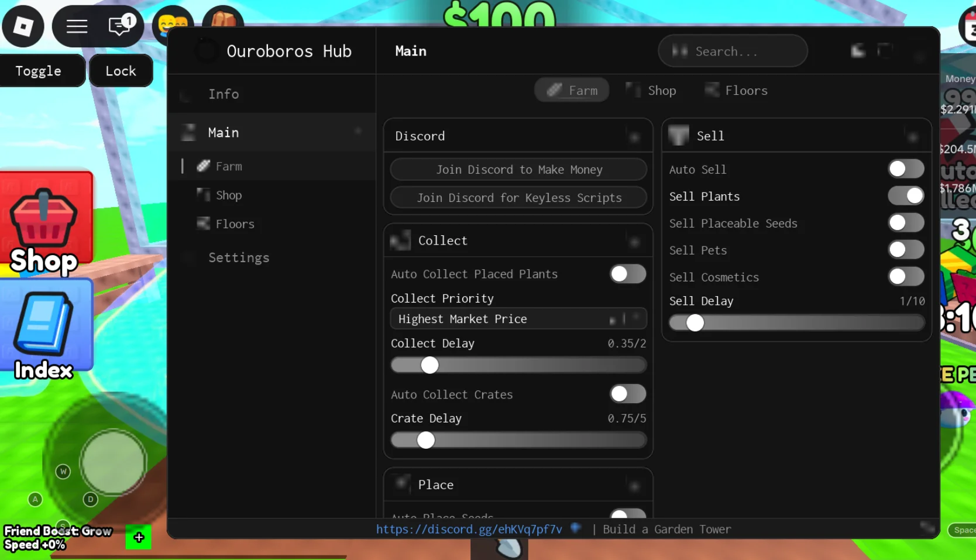Turn on the Sell Cosmetics toggle
Image resolution: width=976 pixels, height=560 pixels.
[906, 277]
